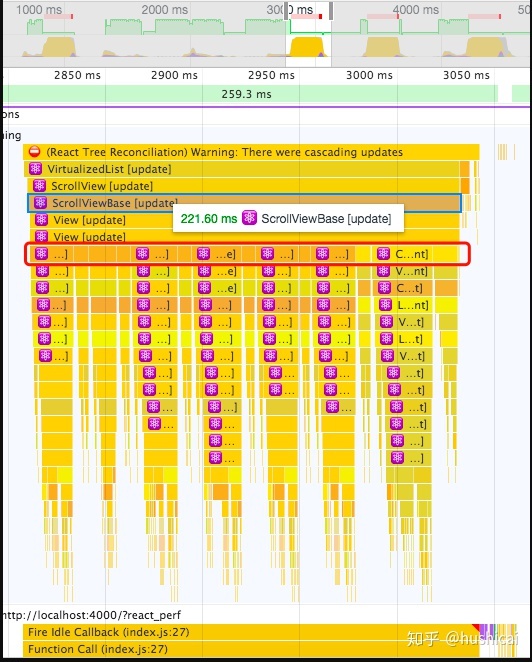The image size is (532, 662).
Task: Click the React icon on the ScrollView [update] bar
Action: tap(39, 186)
